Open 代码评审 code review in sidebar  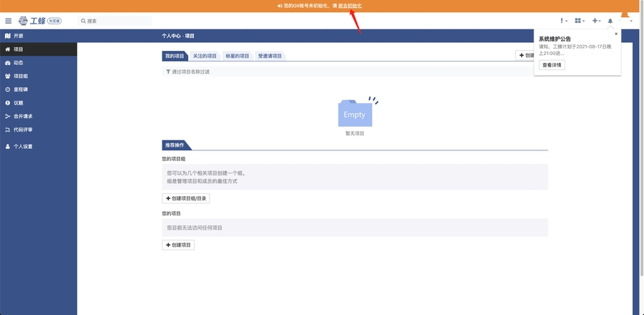(x=23, y=130)
